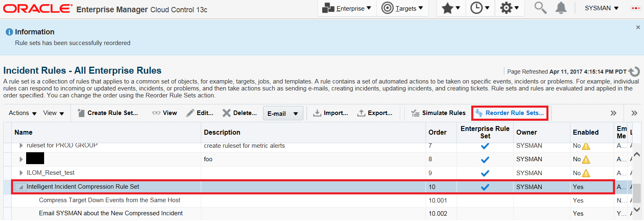
Task: Click the red accessibility dots icon
Action: (636, 8)
